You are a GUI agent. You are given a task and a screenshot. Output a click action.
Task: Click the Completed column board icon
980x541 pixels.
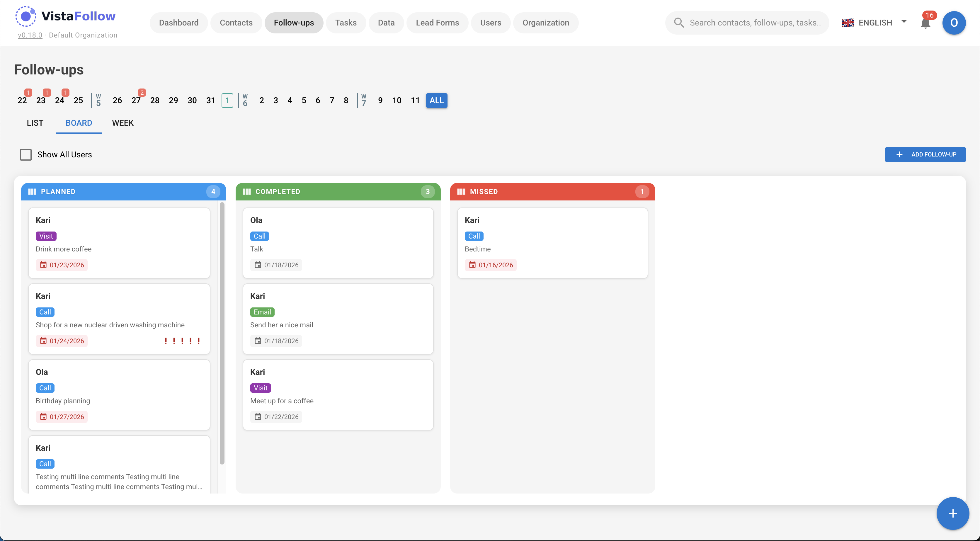pyautogui.click(x=246, y=192)
